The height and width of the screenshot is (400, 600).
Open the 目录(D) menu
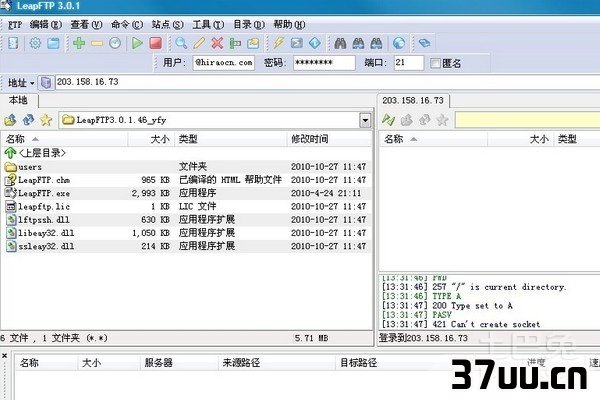click(x=249, y=25)
